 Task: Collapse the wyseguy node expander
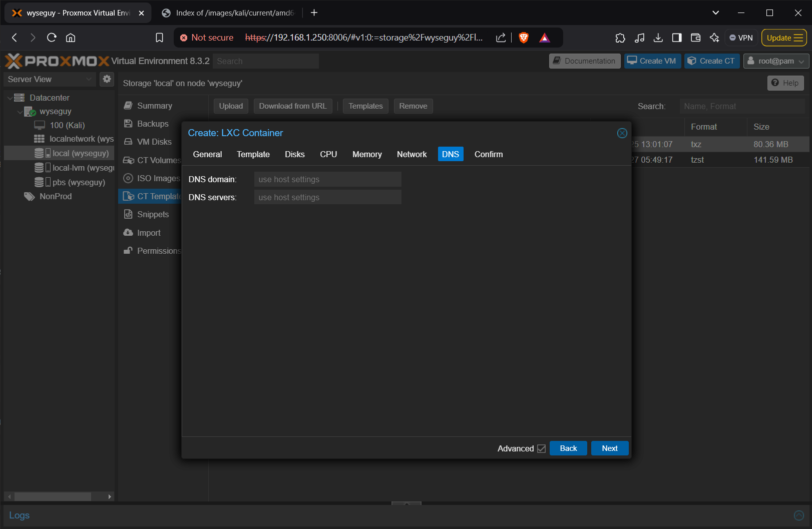click(x=20, y=112)
